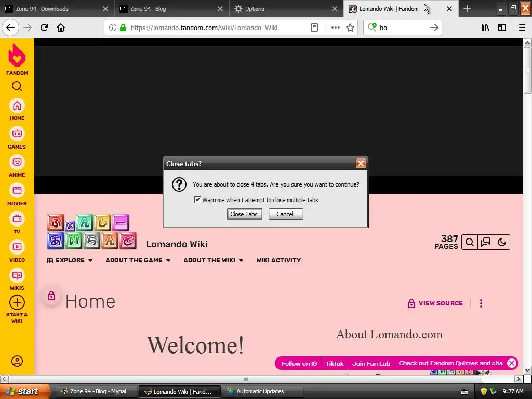The width and height of the screenshot is (532, 399).
Task: Click Close Tabs button in dialog
Action: point(244,214)
